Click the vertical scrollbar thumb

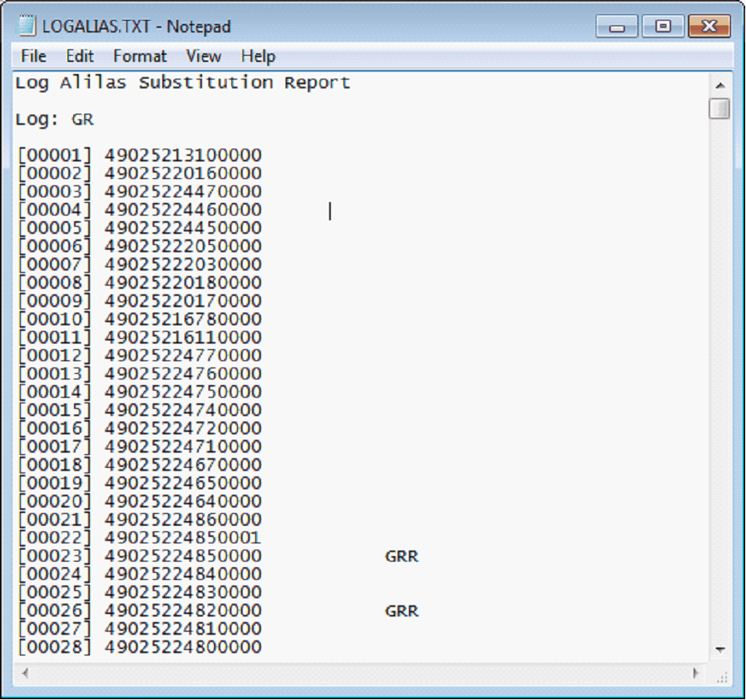pos(720,109)
